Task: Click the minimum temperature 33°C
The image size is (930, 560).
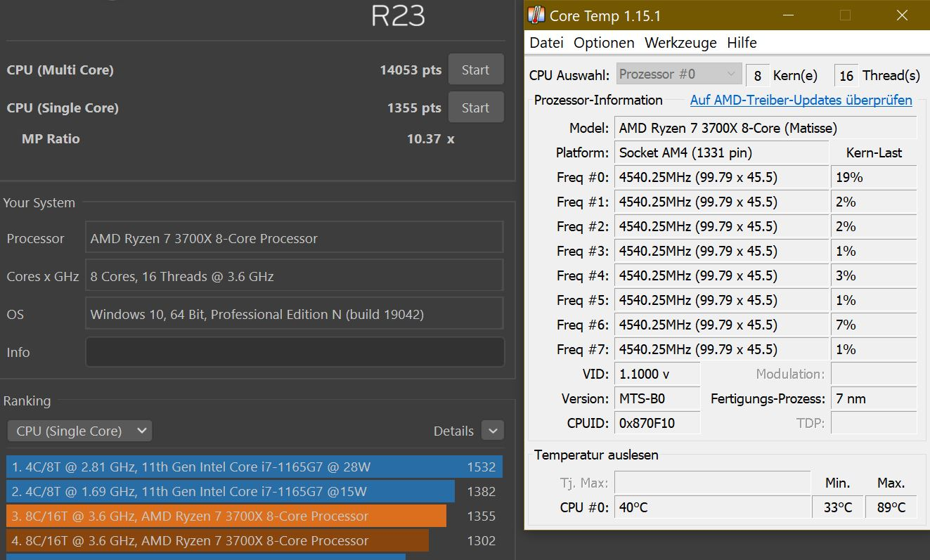Action: pos(838,507)
